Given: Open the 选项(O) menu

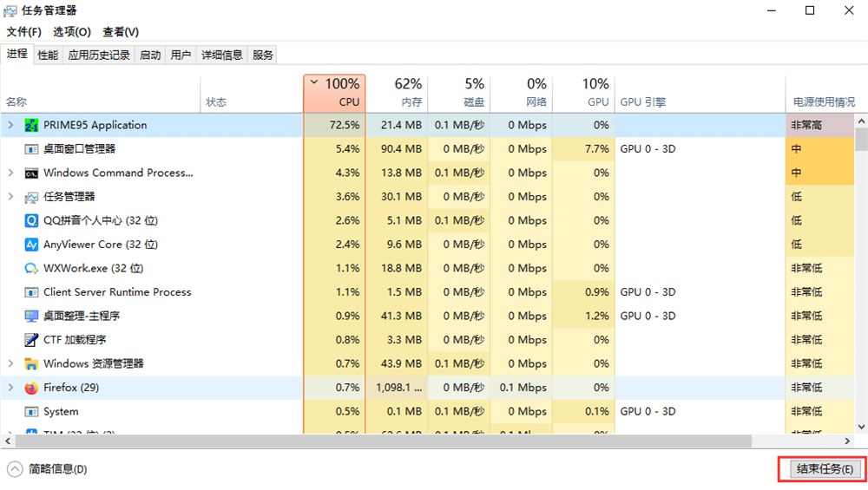Looking at the screenshot, I should click(x=72, y=32).
